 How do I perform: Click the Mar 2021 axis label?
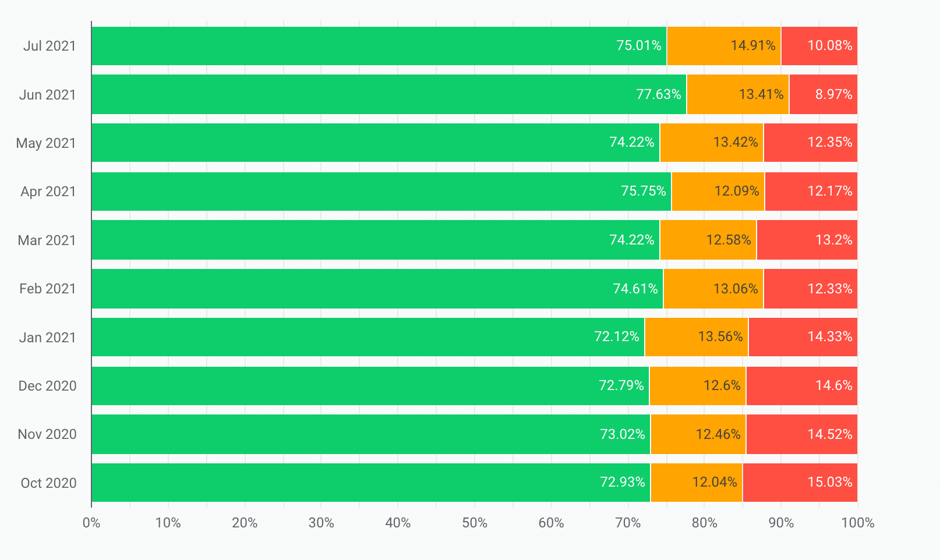[x=47, y=240]
